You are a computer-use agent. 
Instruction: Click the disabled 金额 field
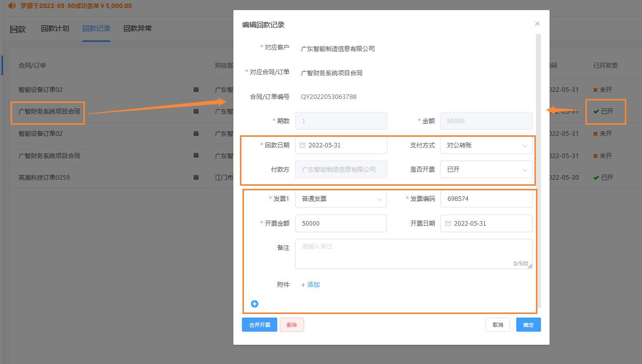point(486,121)
